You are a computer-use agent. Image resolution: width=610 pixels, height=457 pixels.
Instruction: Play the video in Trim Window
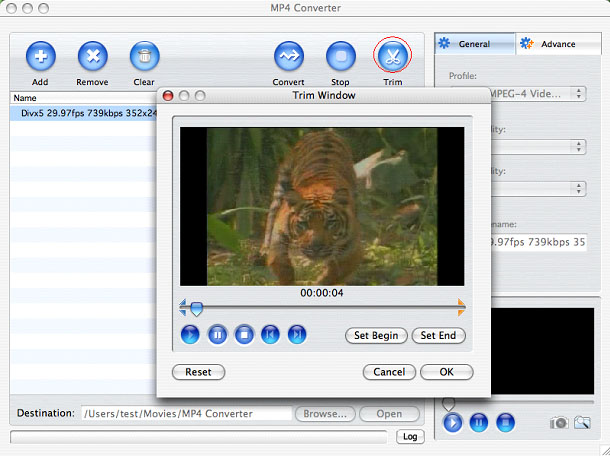point(190,335)
